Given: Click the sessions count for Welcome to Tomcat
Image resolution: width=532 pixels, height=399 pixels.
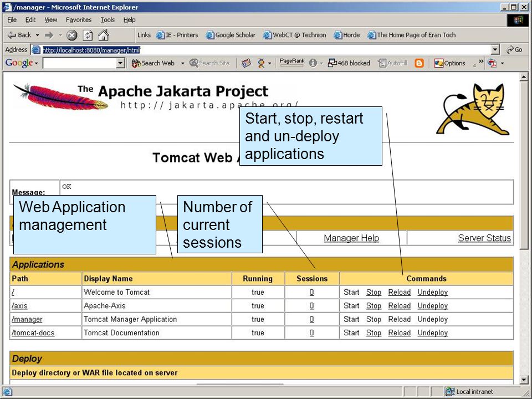Looking at the screenshot, I should [311, 293].
